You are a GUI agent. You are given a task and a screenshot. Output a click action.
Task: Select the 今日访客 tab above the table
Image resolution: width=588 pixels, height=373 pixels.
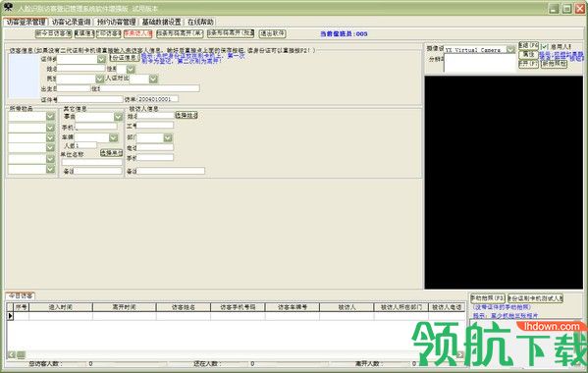[x=21, y=295]
